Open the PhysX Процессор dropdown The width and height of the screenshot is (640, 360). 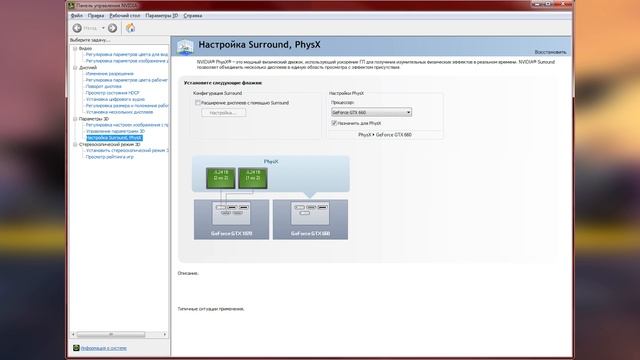(371, 112)
